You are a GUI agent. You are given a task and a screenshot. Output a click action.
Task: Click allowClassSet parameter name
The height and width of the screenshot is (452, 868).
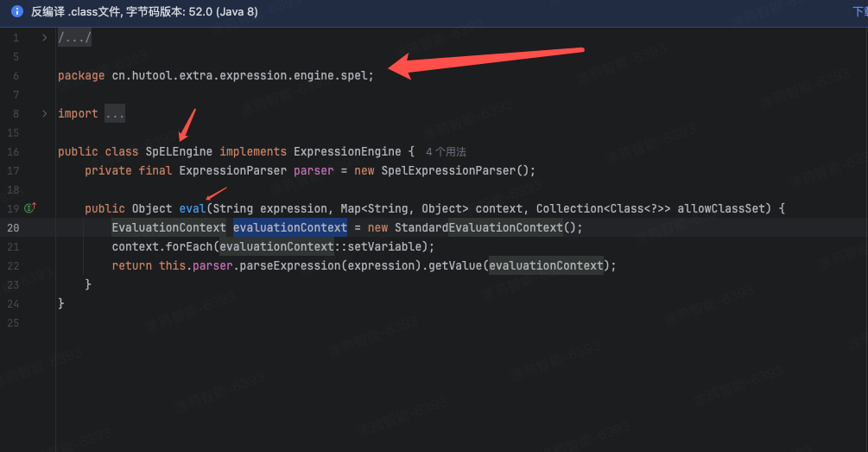click(x=721, y=209)
